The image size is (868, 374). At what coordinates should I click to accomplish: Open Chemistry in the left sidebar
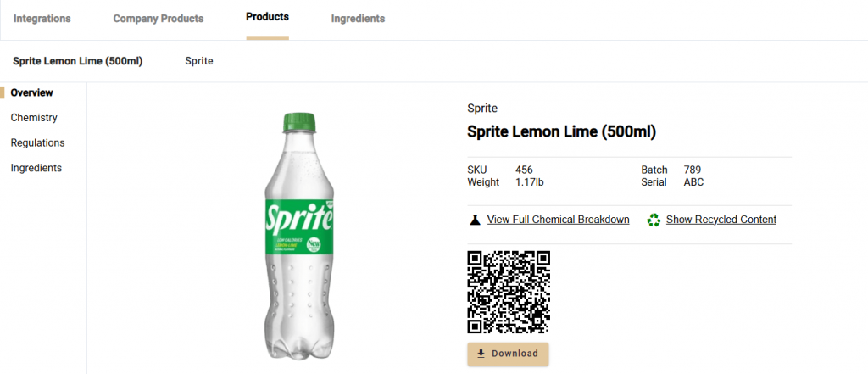34,118
